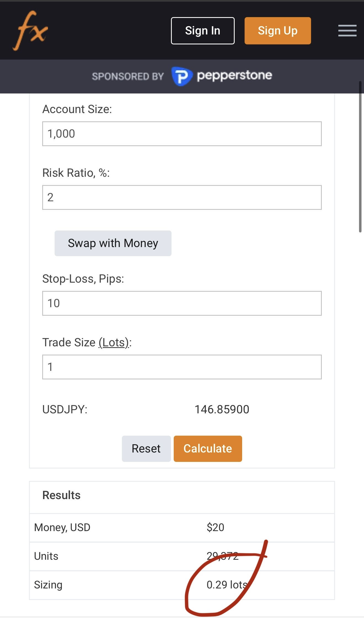Click the Reset button
Image resolution: width=364 pixels, height=624 pixels.
[x=146, y=449]
